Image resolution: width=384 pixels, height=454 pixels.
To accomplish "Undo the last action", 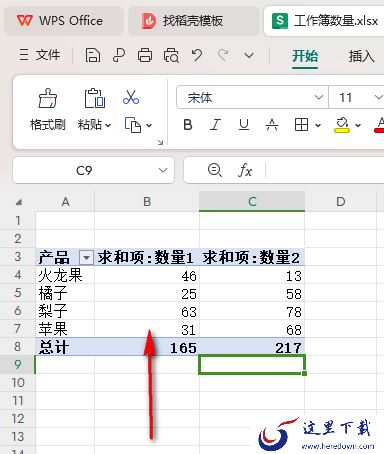I will click(197, 55).
